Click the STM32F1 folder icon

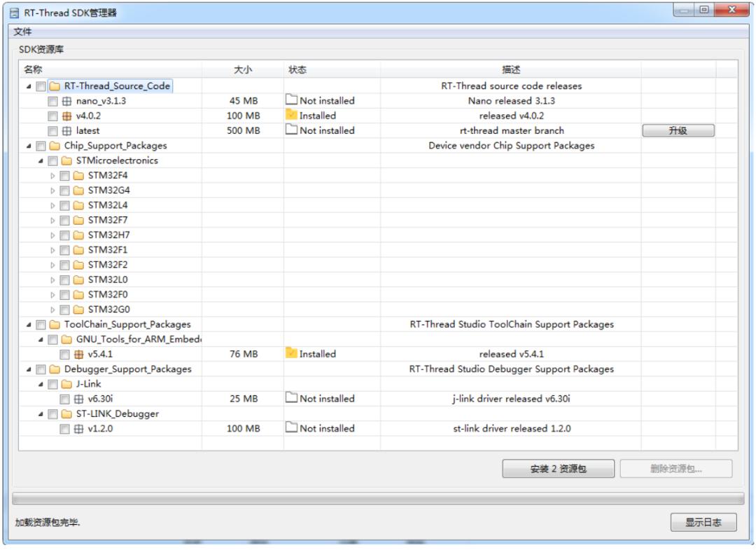click(78, 250)
